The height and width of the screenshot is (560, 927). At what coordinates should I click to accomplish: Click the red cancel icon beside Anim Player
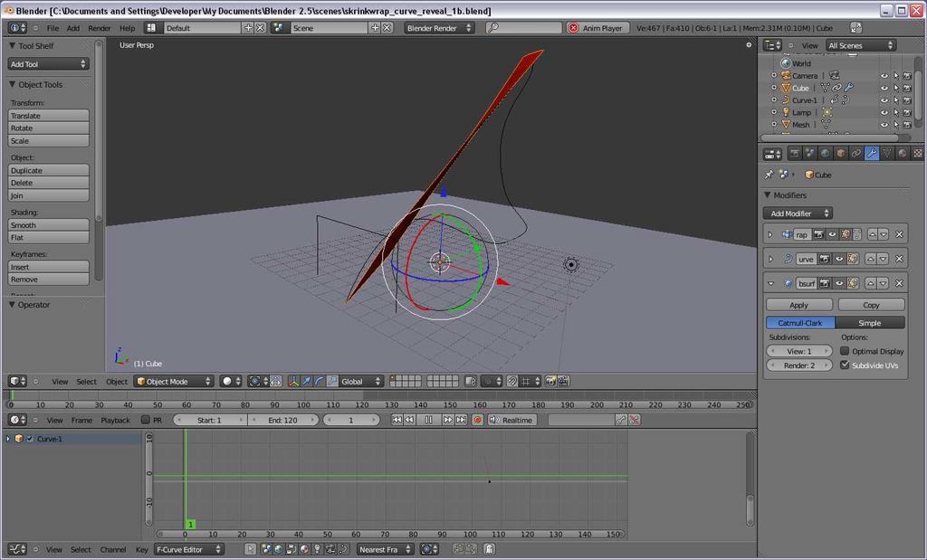tap(573, 28)
